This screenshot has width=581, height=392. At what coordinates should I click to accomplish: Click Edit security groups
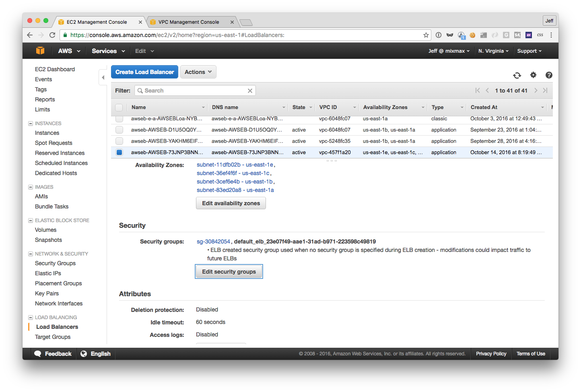click(x=229, y=272)
